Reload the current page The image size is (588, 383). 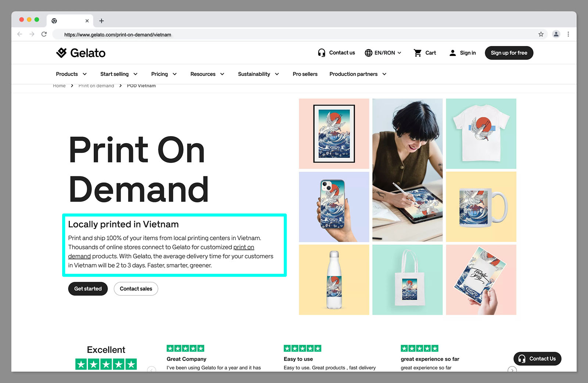click(44, 34)
